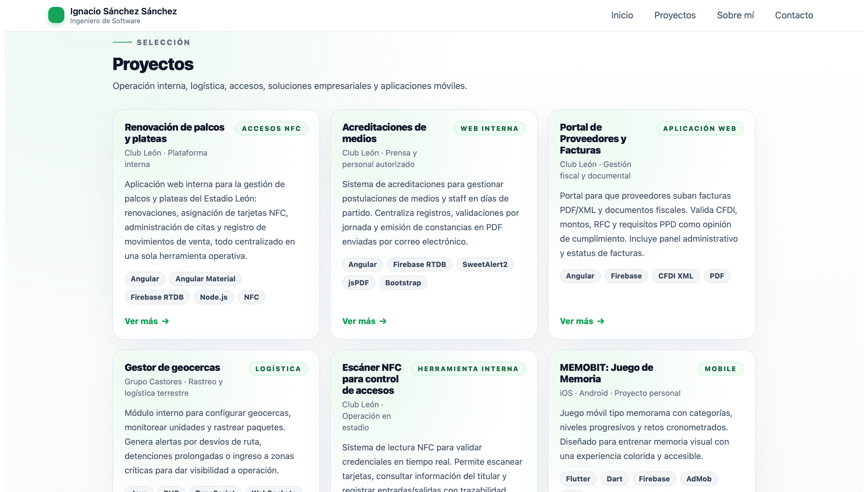Go to Proyectos in the navigation bar
Screen dimensions: 868x492
675,15
